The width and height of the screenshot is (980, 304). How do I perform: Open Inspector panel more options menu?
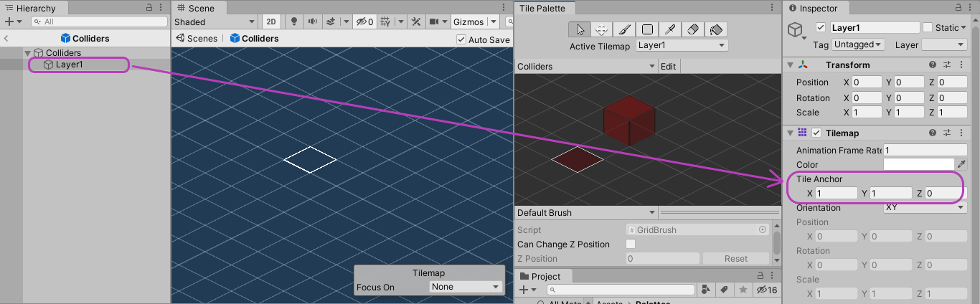click(x=971, y=7)
